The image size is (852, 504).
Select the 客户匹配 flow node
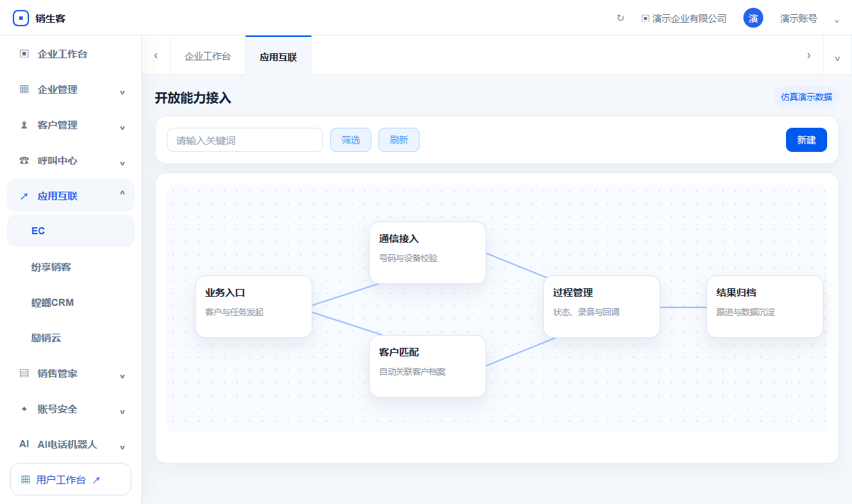(428, 366)
